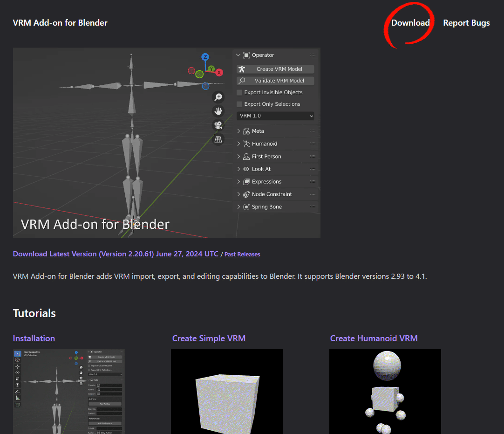Click the white cube tutorial thumbnail
Viewport: 504px width, 434px height.
point(227,392)
